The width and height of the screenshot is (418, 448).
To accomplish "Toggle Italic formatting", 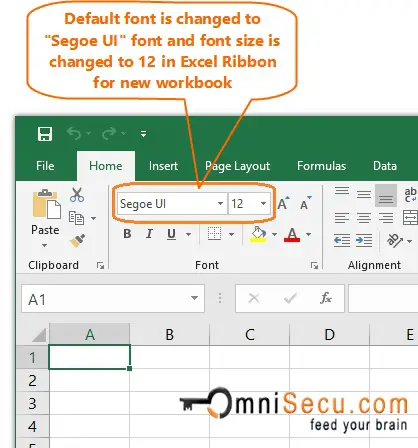I will [149, 234].
